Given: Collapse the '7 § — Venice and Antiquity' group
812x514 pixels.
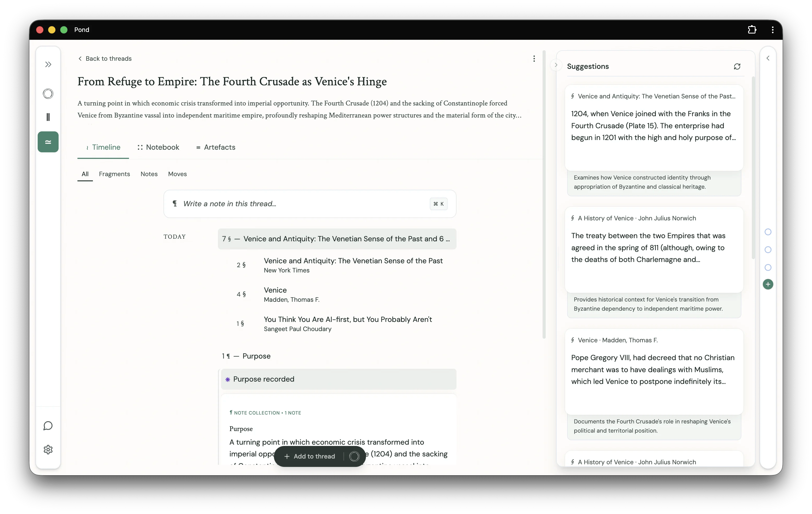Looking at the screenshot, I should click(337, 239).
